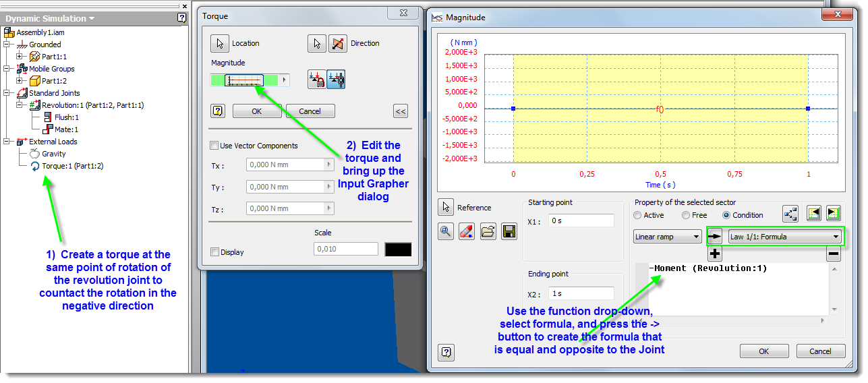Screen dimensions: 868x383
Task: Select the Active radio button
Action: point(637,215)
